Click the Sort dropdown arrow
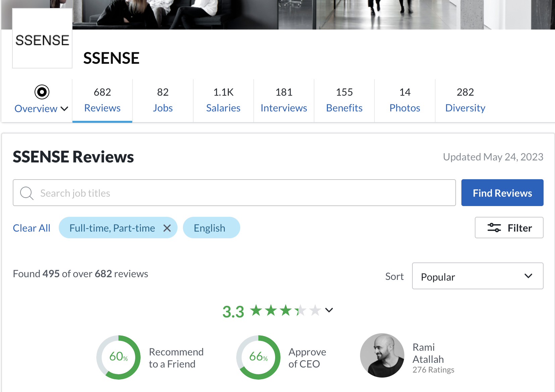555x392 pixels. coord(528,276)
